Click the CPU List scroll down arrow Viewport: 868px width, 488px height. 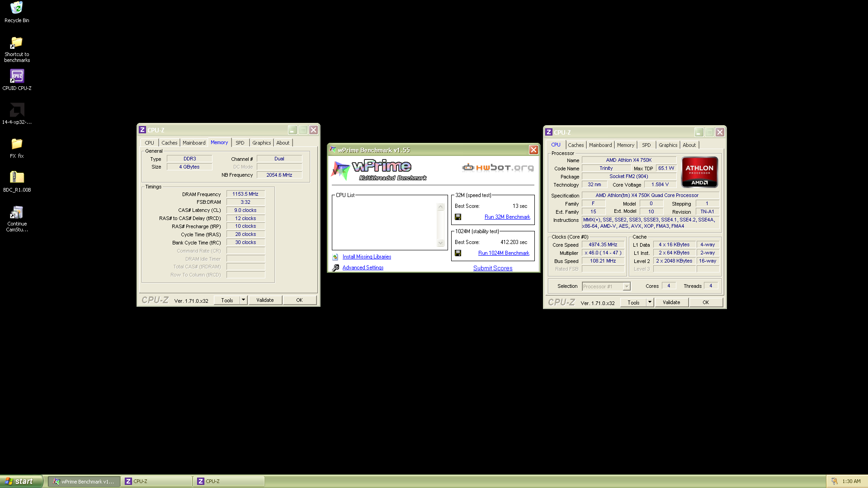pyautogui.click(x=441, y=243)
